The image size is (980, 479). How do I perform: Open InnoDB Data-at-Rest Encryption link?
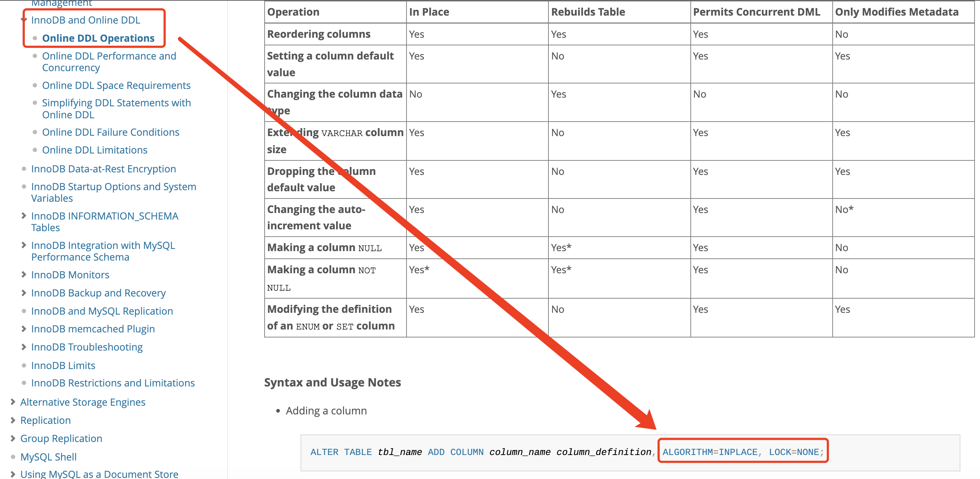pyautogui.click(x=103, y=168)
